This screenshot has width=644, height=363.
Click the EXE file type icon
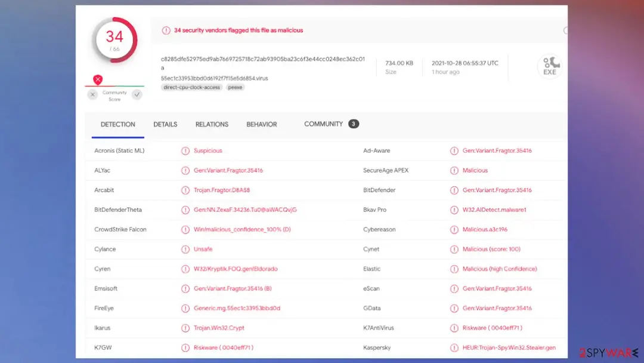click(550, 66)
